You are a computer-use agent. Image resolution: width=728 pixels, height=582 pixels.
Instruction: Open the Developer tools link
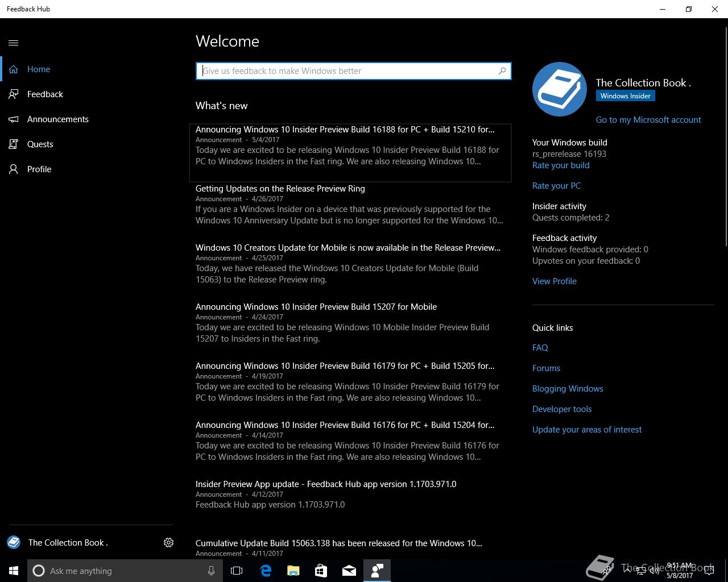(x=562, y=409)
